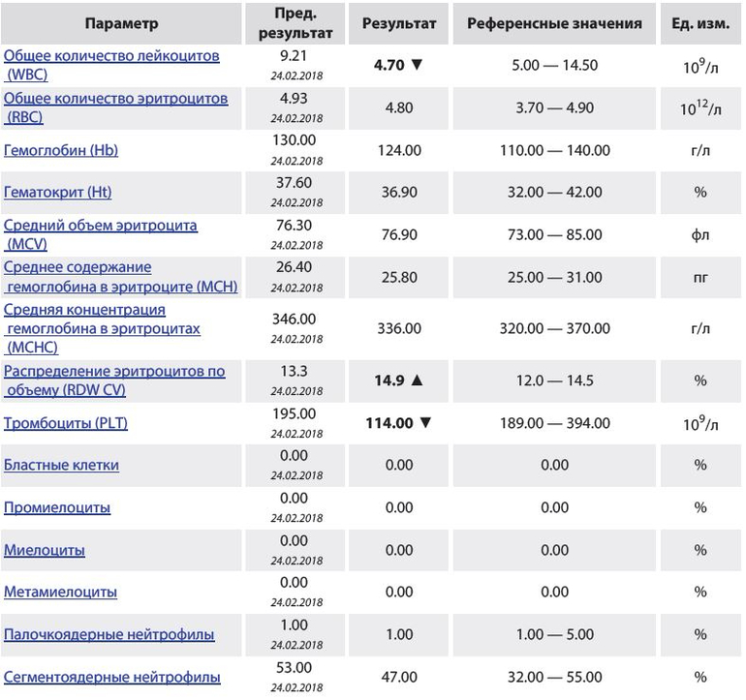The width and height of the screenshot is (746, 700).
Task: Click the Палочкоядерные нейтрофилы link
Action: tap(109, 635)
